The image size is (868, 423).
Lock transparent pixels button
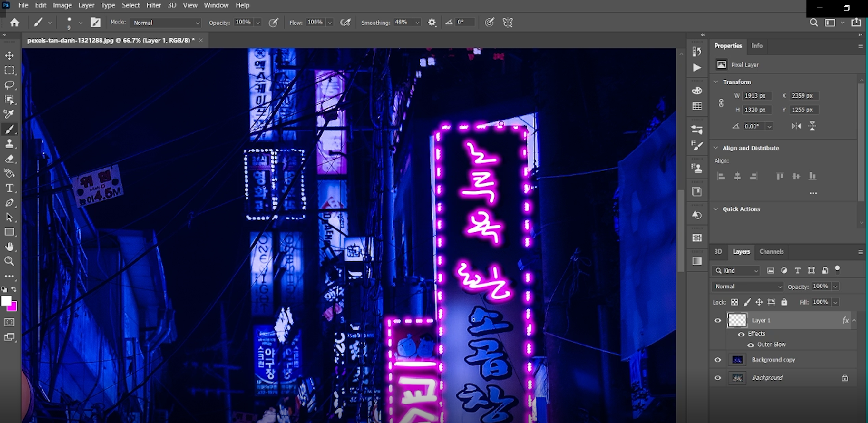click(734, 303)
